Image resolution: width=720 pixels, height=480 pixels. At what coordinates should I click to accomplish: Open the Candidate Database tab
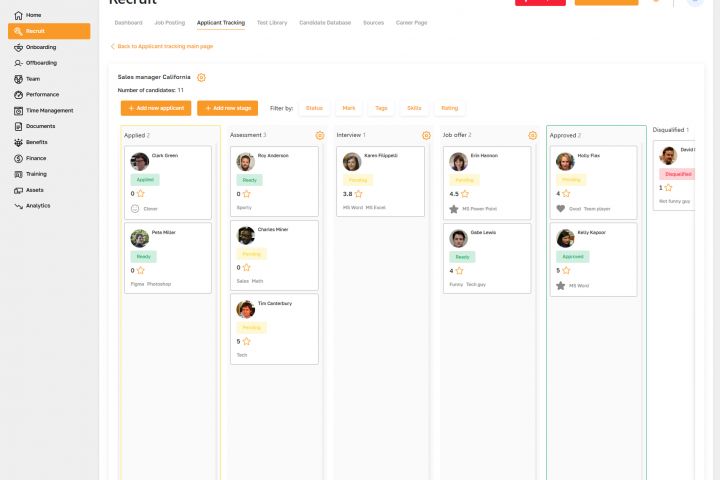point(325,23)
